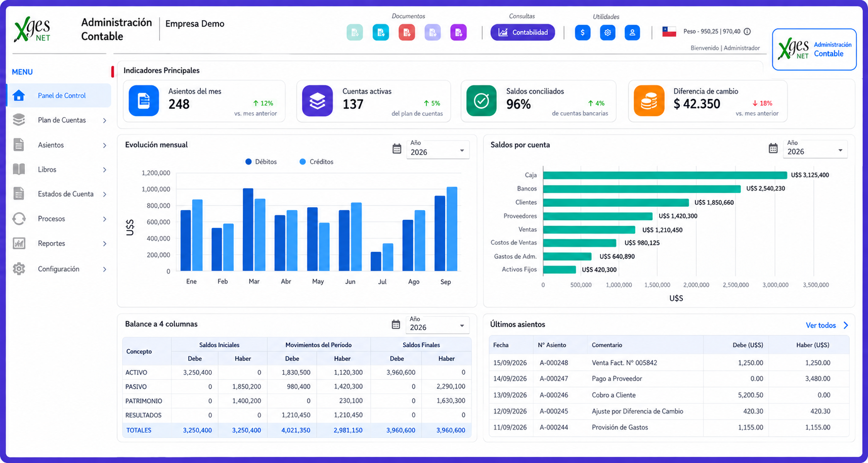This screenshot has height=463, width=868.
Task: Open the user profile utility icon
Action: (x=632, y=32)
